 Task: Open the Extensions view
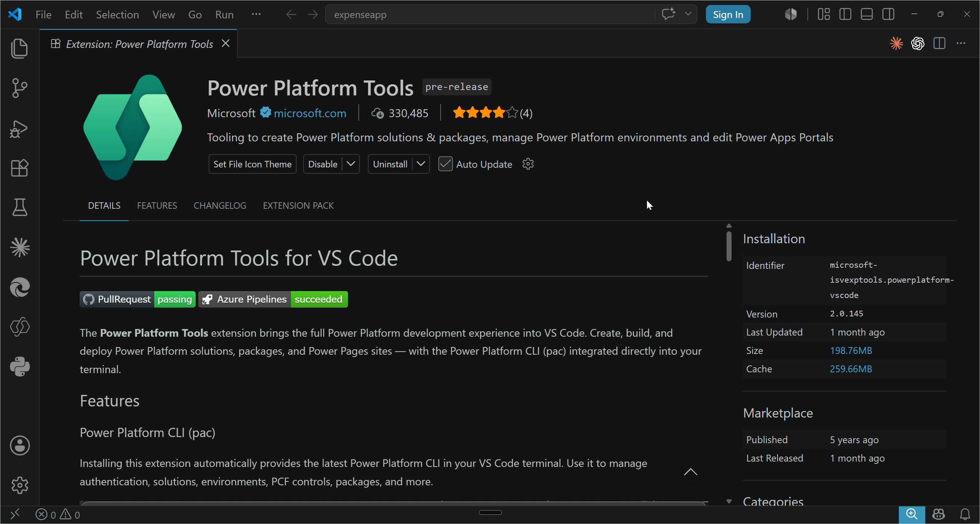[20, 168]
